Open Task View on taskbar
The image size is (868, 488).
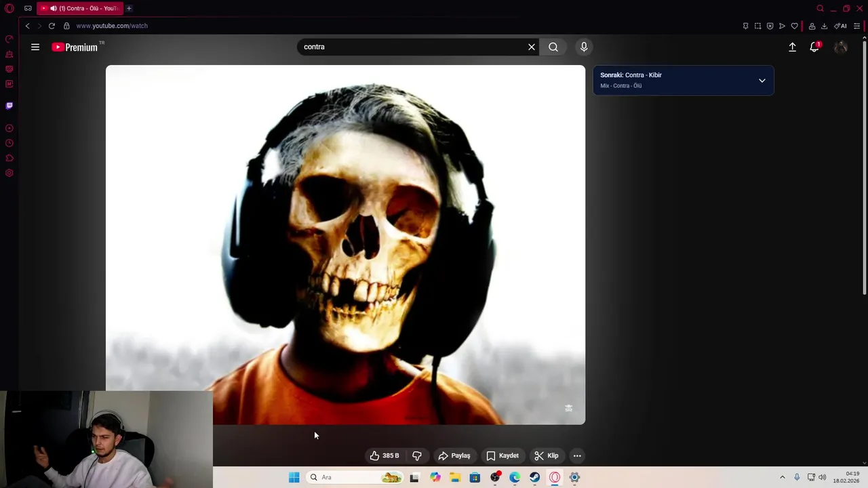[x=414, y=477]
